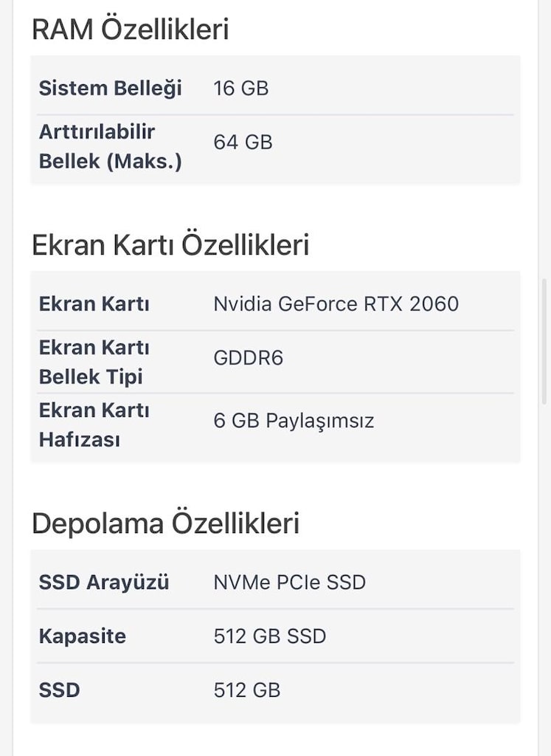Click the 512 GB SSD capacity value

[x=270, y=636]
